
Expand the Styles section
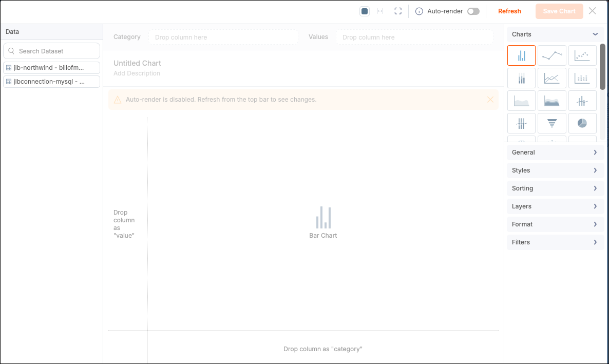[x=555, y=170]
